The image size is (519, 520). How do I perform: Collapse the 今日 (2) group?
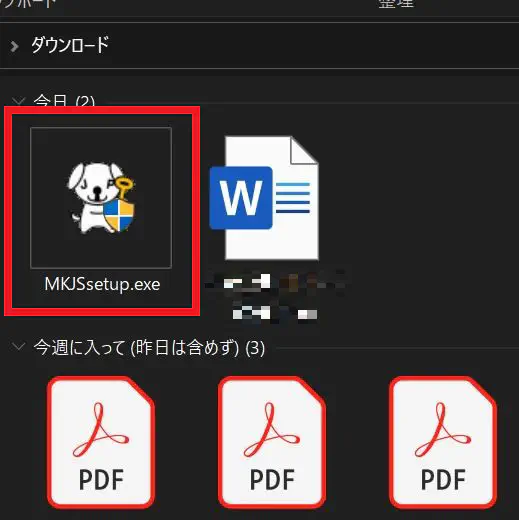pyautogui.click(x=18, y=101)
